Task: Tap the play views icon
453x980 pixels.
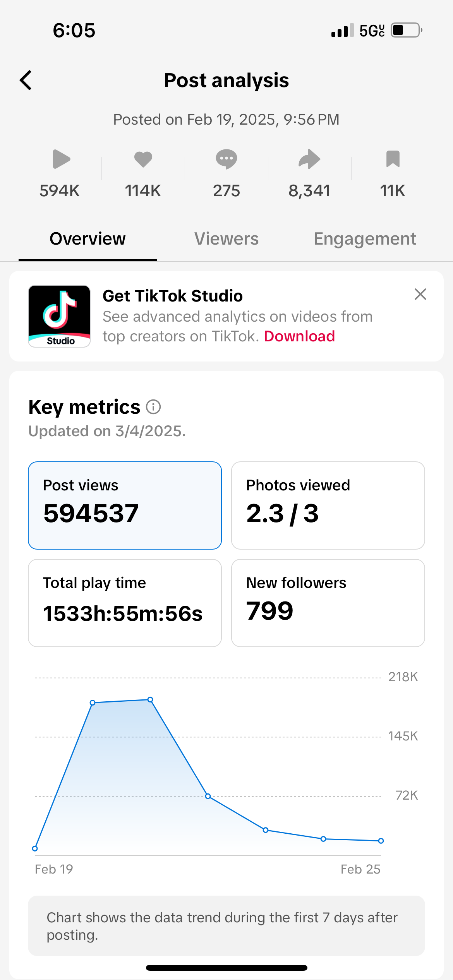Action: point(61,159)
